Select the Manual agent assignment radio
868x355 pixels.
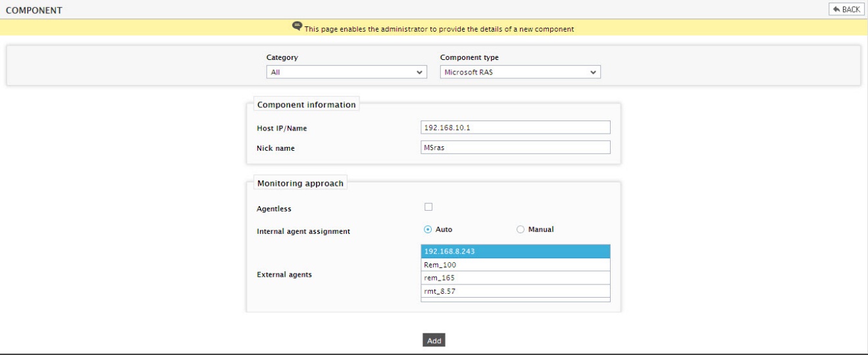pos(521,229)
